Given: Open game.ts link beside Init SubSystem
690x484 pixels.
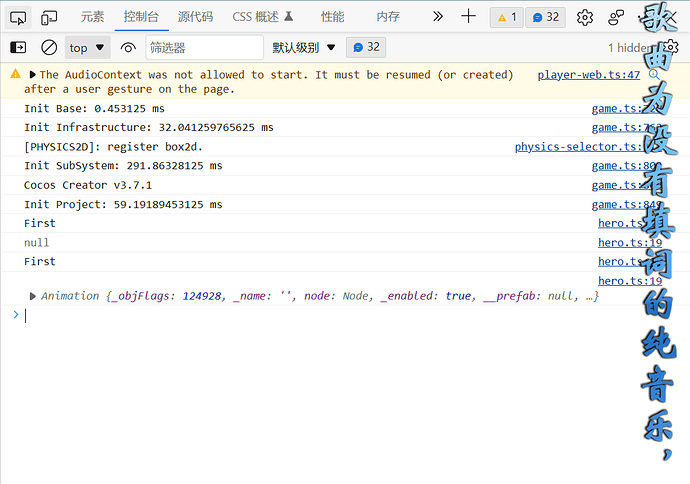Looking at the screenshot, I should click(625, 166).
